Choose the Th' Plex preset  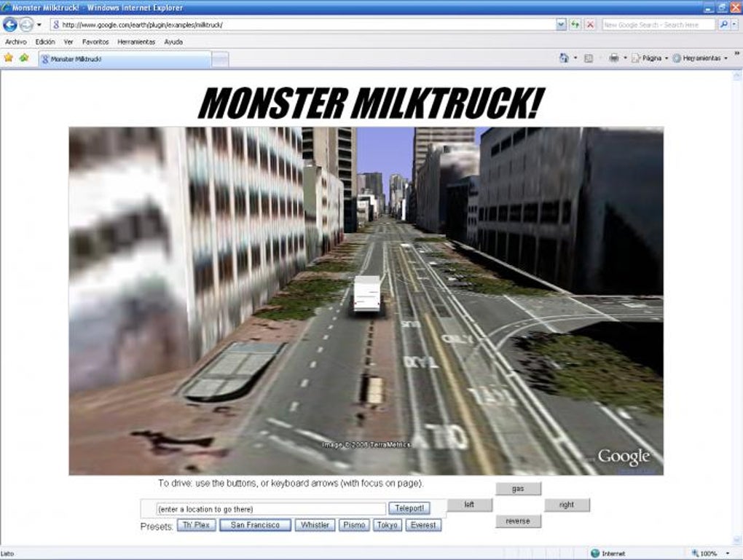pos(197,525)
